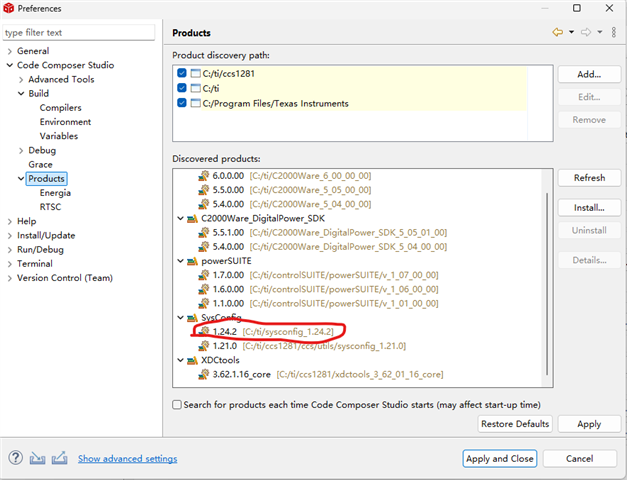Open the Energia preferences page
627x480 pixels.
pos(55,193)
